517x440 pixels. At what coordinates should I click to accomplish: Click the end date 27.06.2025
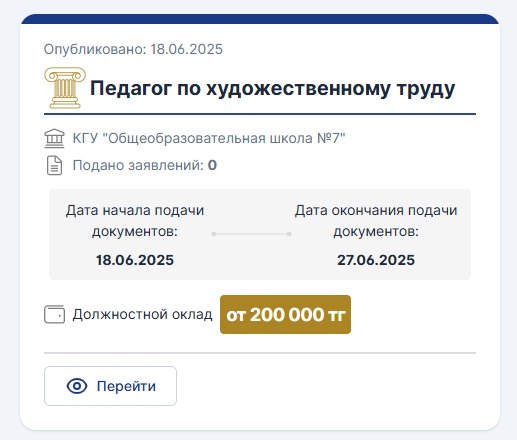pos(376,260)
